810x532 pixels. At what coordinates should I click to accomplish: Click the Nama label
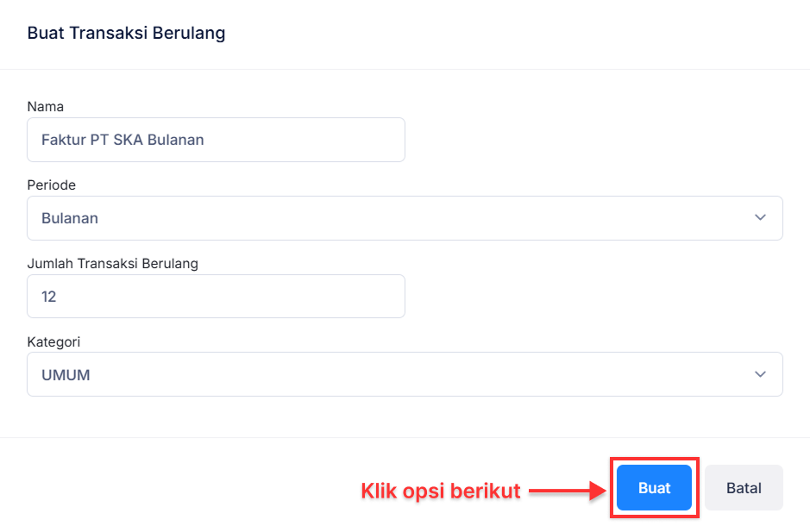[45, 106]
